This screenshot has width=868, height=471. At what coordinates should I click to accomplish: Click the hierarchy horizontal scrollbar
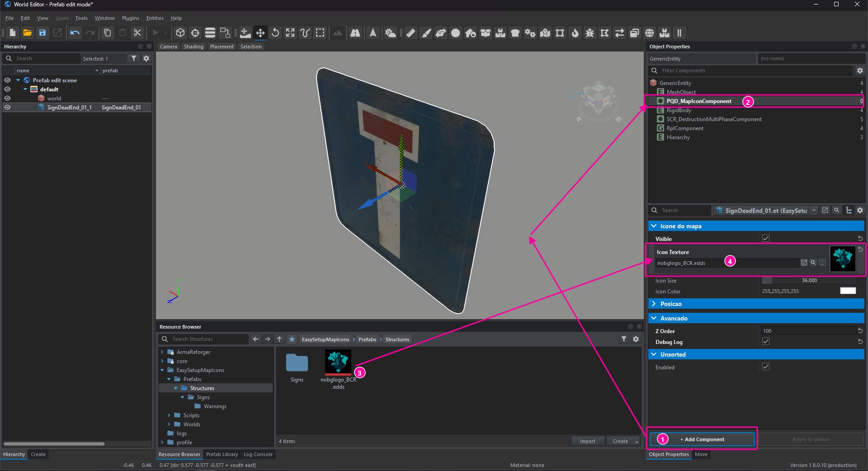[54, 444]
